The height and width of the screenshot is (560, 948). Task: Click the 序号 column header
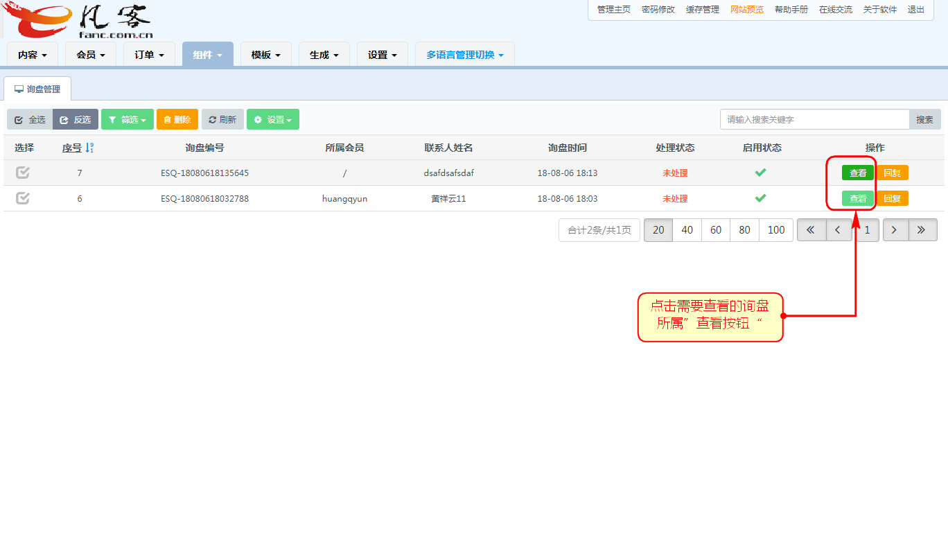click(x=72, y=148)
